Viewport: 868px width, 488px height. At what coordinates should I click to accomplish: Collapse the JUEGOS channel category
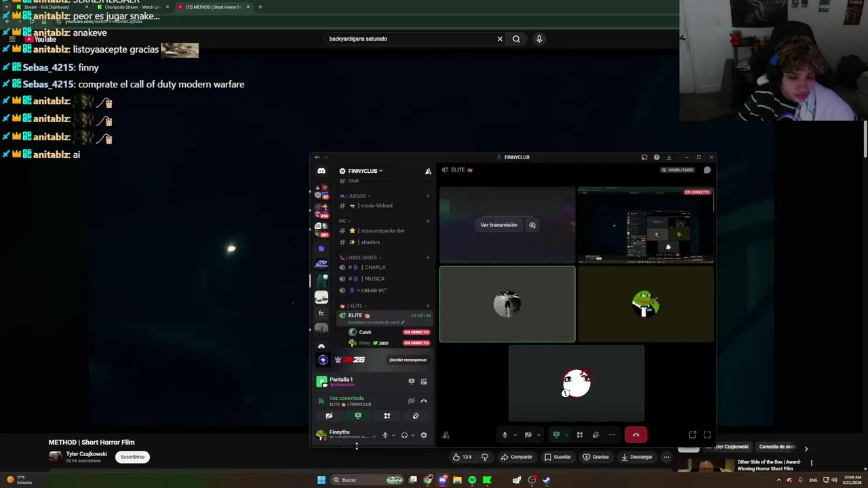[356, 196]
